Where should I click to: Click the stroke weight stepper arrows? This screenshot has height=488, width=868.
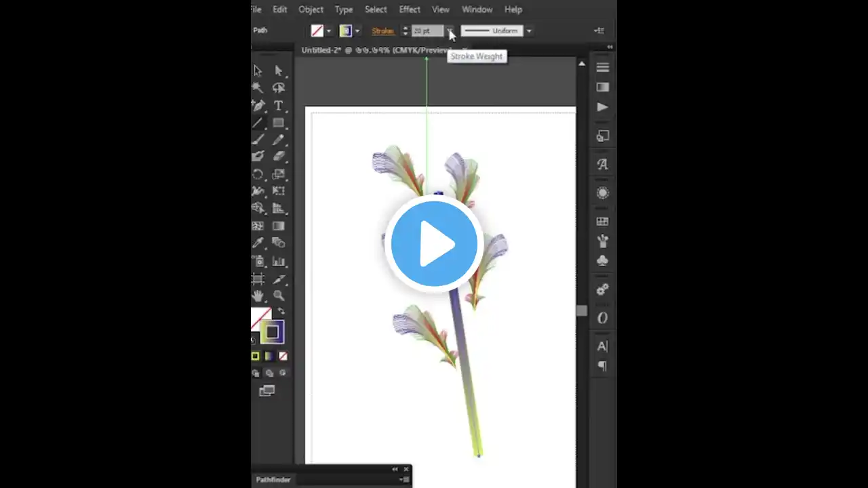(x=406, y=30)
